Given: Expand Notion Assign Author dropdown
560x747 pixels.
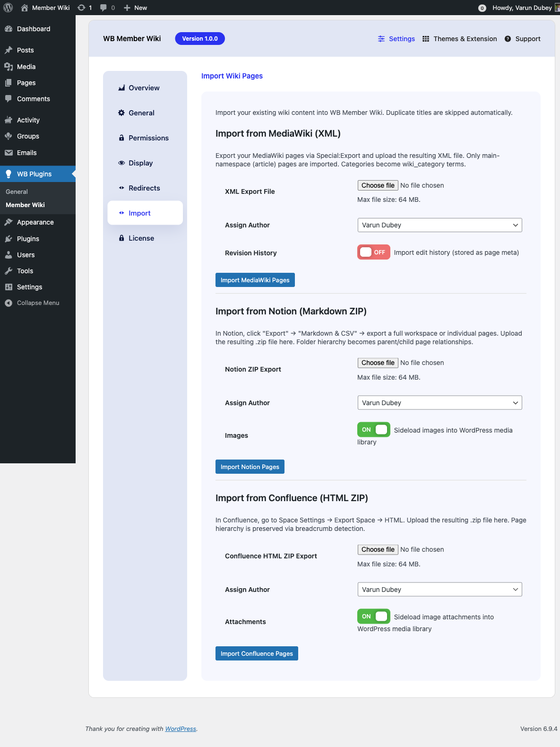Looking at the screenshot, I should 439,403.
